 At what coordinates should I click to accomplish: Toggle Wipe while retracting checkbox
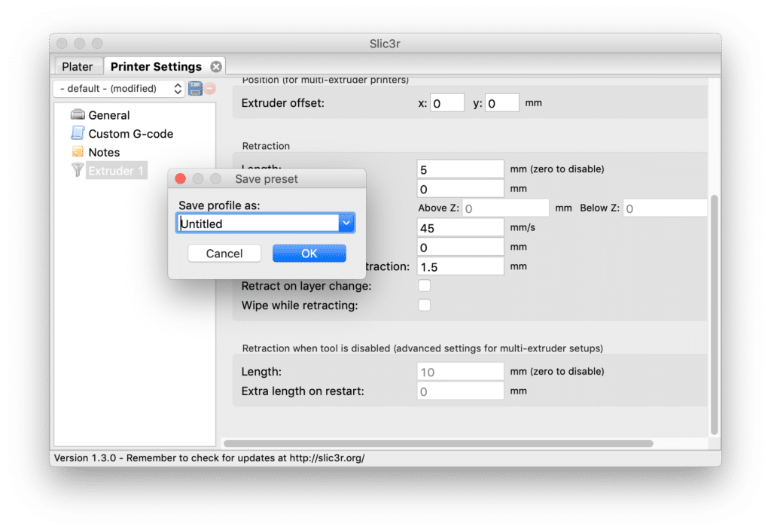(425, 306)
